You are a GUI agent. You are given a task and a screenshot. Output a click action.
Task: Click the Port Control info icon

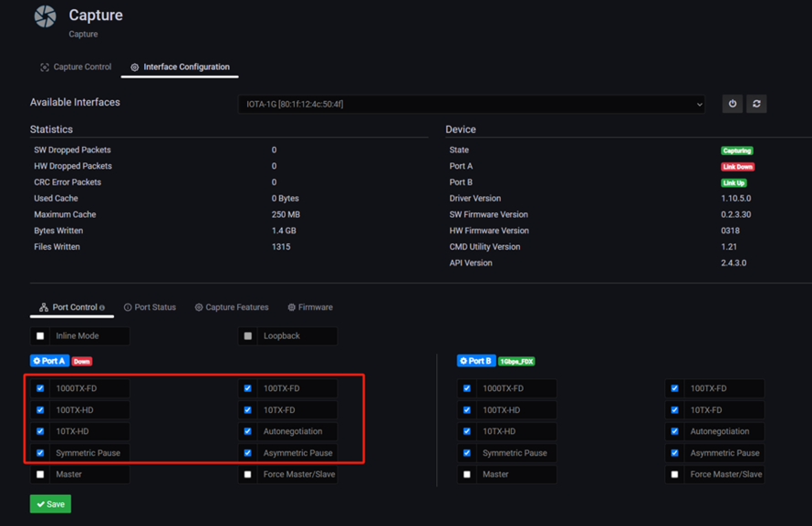pos(102,308)
